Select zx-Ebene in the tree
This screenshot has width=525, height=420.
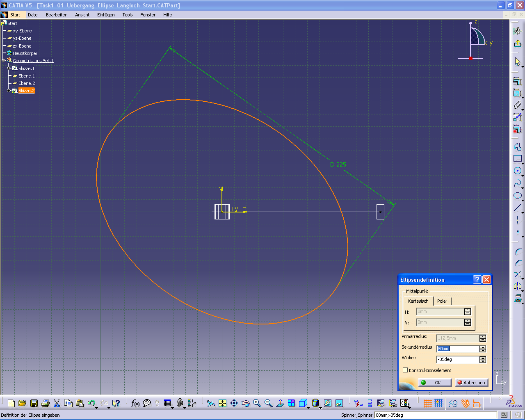(22, 46)
